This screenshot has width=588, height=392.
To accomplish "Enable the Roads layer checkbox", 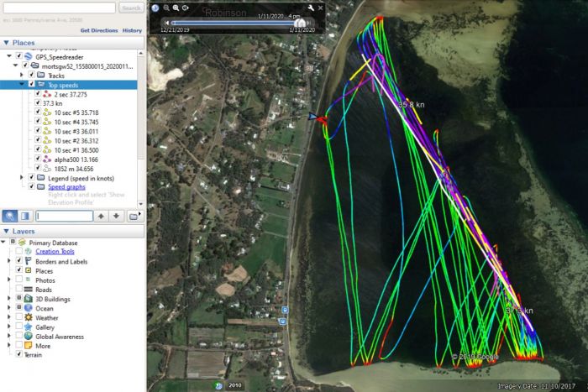I will tap(19, 290).
